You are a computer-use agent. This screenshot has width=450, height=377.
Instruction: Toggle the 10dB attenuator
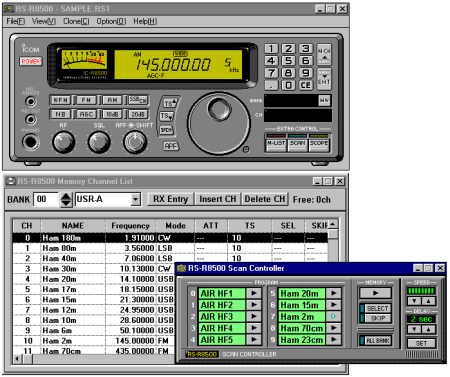112,114
